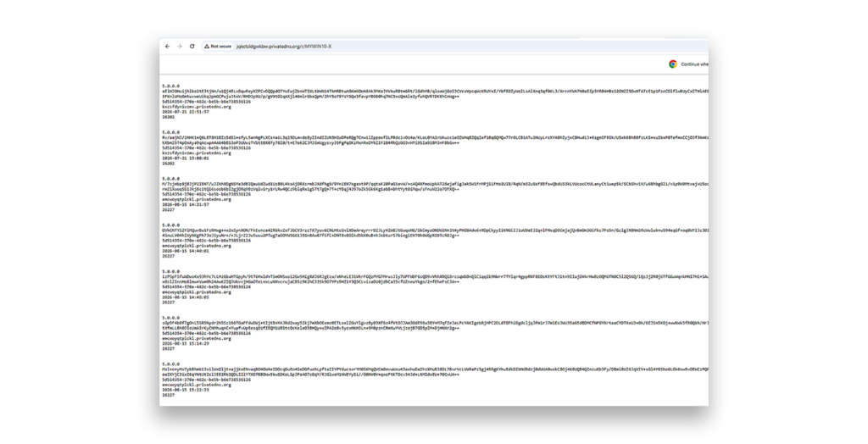Viewport: 868px width, 444px height.
Task: Click the 5.0.0.0 line of the 14:48:05 entry
Action: pos(171,271)
